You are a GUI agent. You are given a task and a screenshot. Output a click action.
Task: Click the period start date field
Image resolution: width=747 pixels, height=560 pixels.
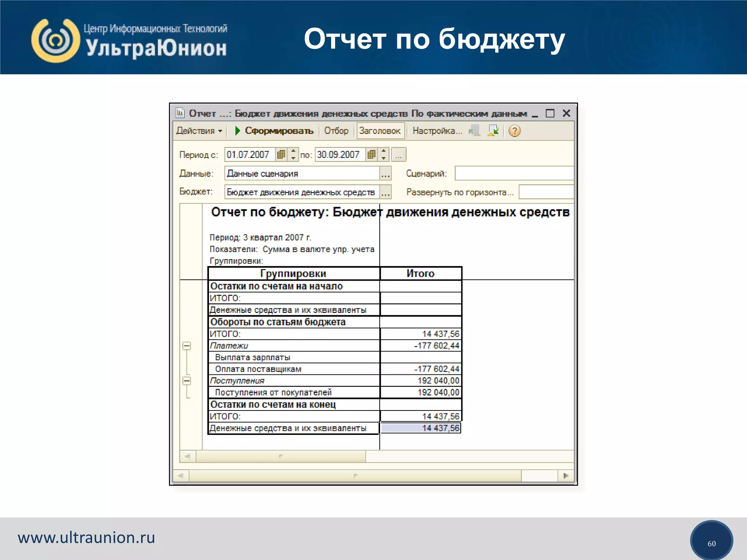(x=249, y=155)
